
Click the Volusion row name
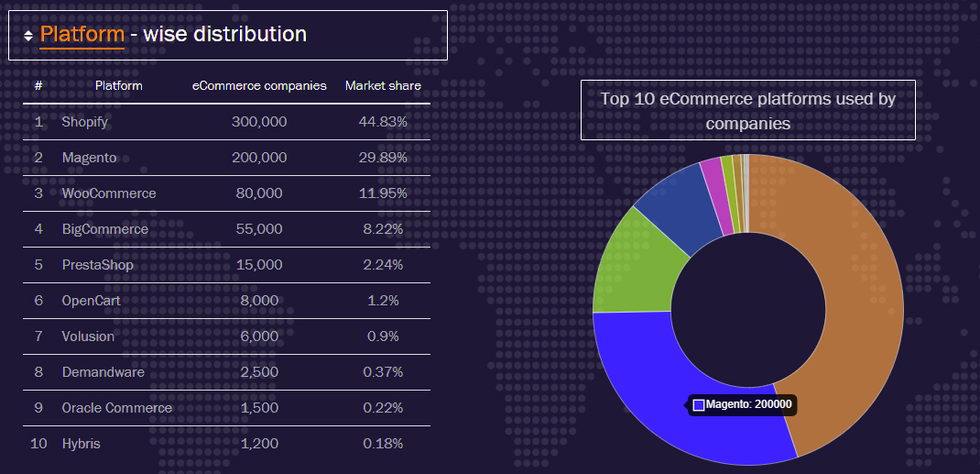pyautogui.click(x=88, y=336)
